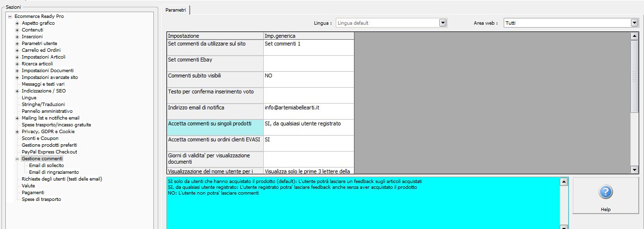Select Messaggi e testi vari
The height and width of the screenshot is (229, 644).
coord(43,84)
